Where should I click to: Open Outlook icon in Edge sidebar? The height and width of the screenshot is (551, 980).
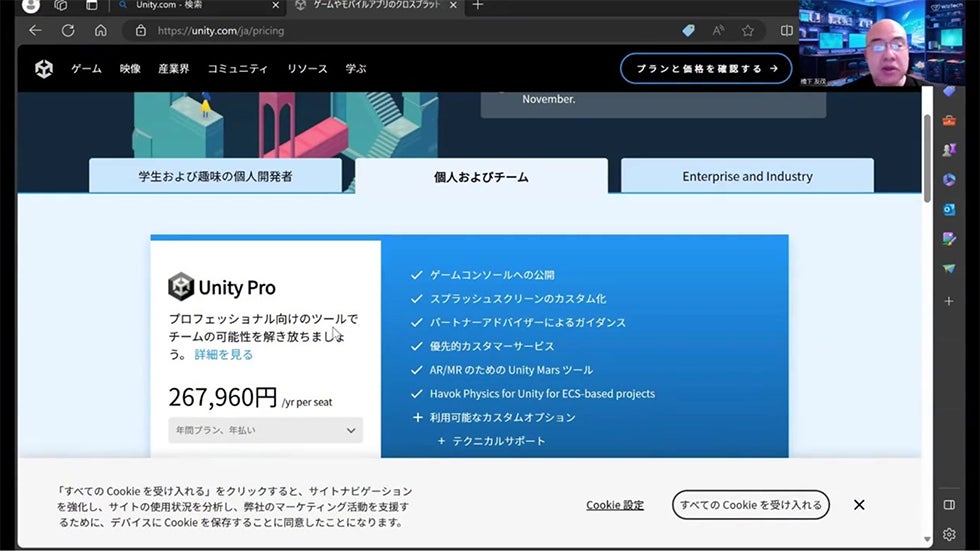pyautogui.click(x=949, y=209)
